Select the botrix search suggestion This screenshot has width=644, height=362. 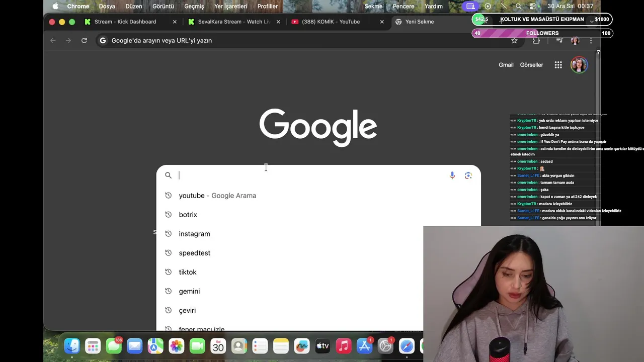tap(318, 215)
